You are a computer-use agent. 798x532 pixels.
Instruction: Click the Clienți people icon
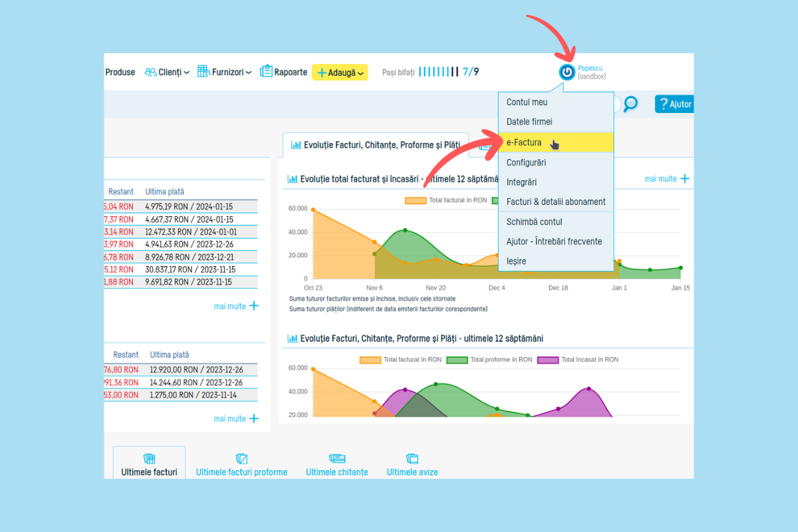[x=150, y=72]
